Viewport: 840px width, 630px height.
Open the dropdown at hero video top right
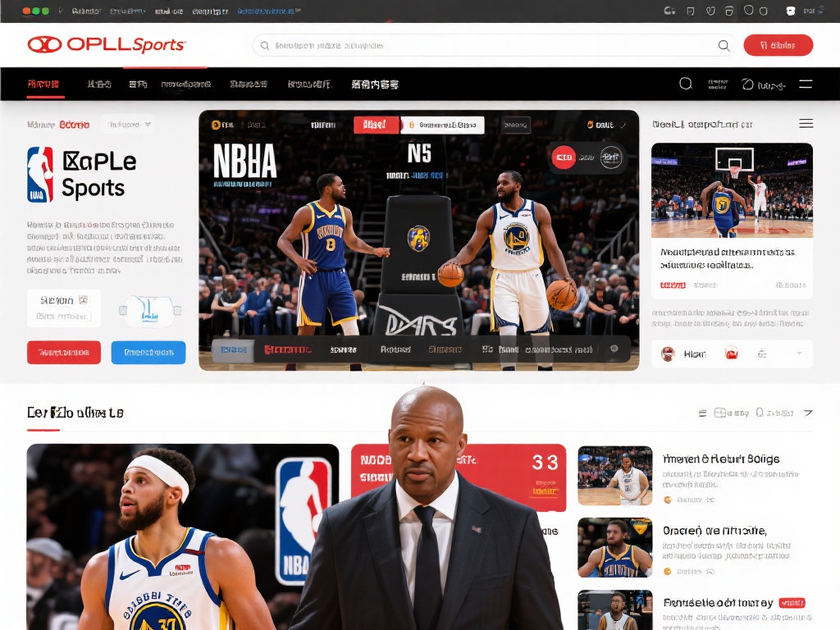click(623, 126)
